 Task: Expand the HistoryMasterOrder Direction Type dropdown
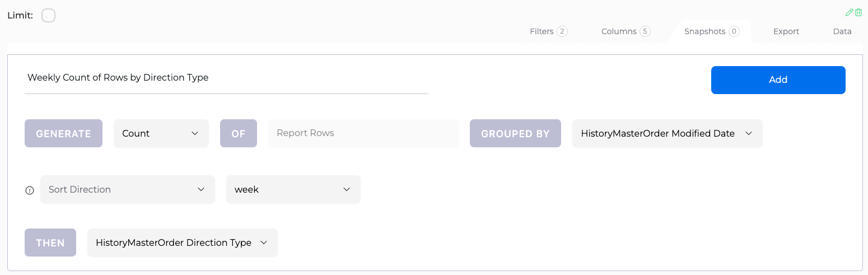[183, 243]
